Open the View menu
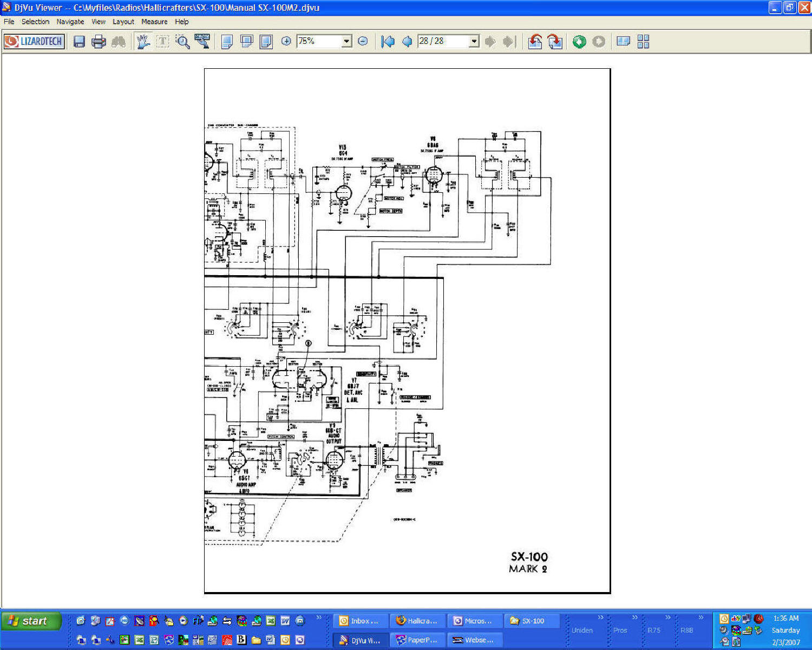This screenshot has height=650, width=812. click(x=99, y=22)
